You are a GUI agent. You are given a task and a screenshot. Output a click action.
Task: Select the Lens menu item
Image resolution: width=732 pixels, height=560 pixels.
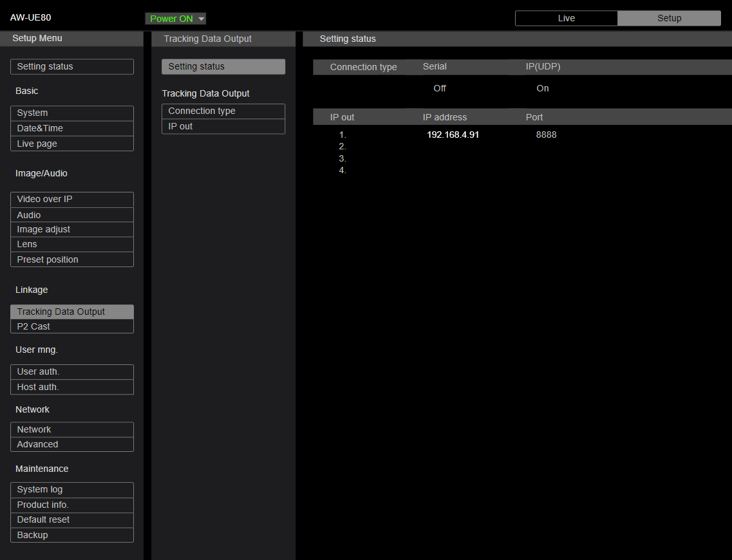(72, 244)
